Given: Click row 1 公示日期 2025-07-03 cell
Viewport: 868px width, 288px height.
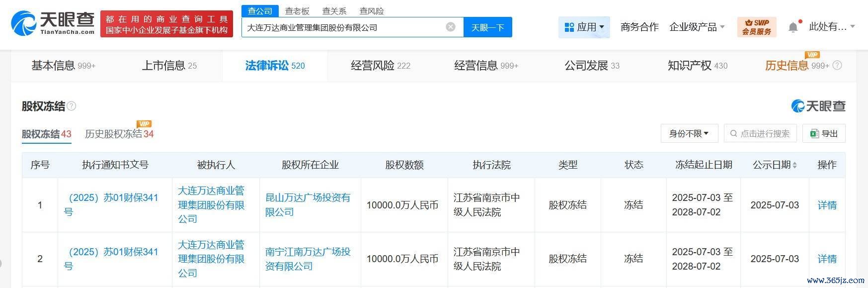Looking at the screenshot, I should tap(775, 205).
